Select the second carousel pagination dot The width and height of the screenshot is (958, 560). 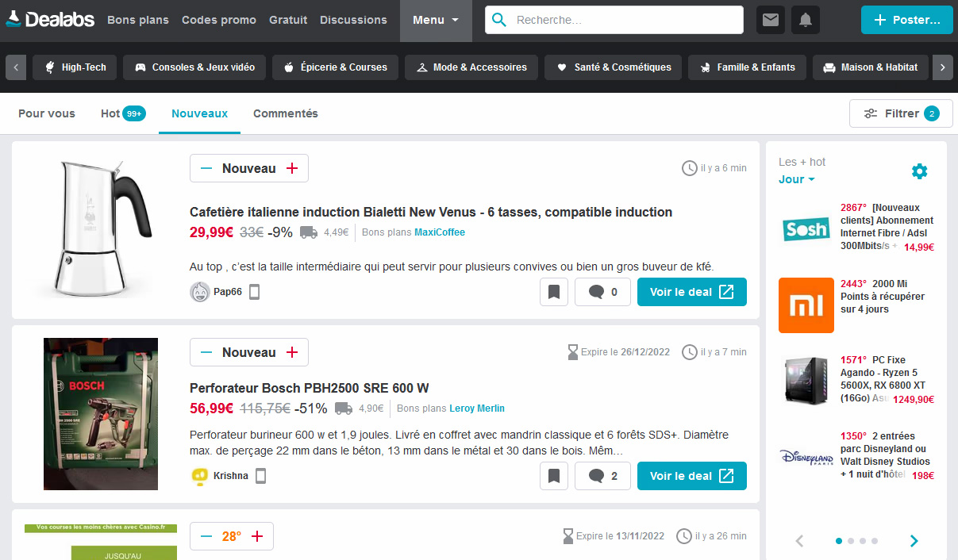[x=851, y=541]
